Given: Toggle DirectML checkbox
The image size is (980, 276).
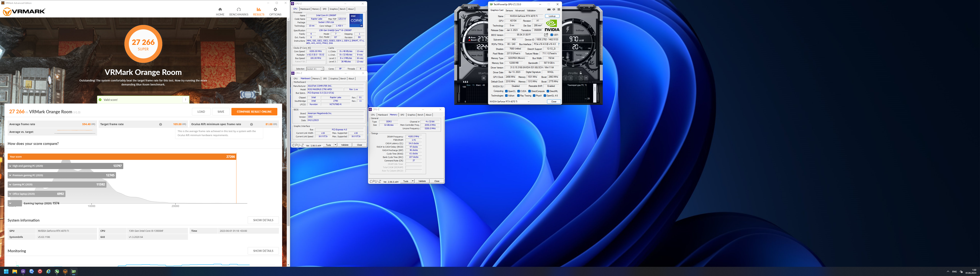Looking at the screenshot, I should click(x=548, y=91).
